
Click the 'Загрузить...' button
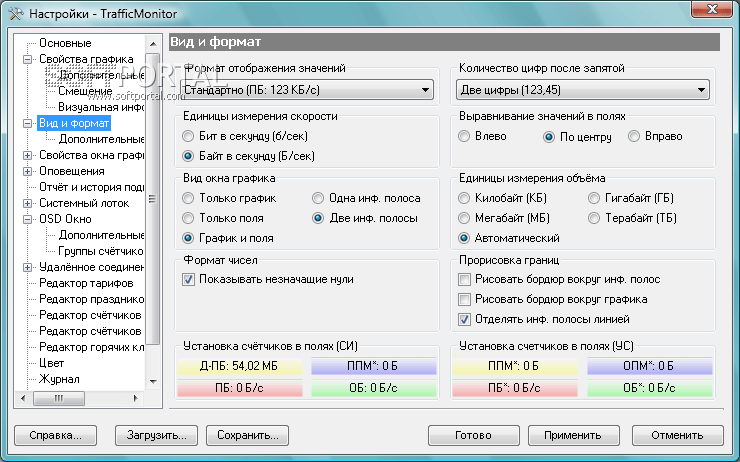click(156, 435)
